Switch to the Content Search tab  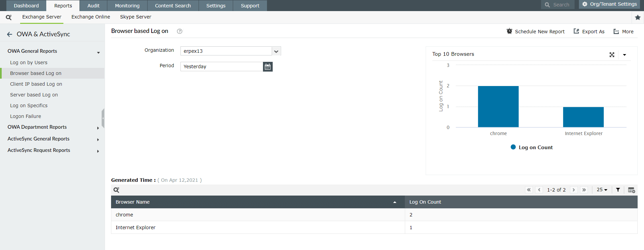point(173,6)
